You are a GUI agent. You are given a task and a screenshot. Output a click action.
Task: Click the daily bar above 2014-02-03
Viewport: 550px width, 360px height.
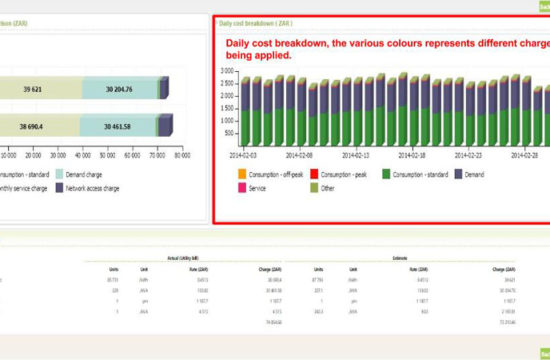(246, 112)
